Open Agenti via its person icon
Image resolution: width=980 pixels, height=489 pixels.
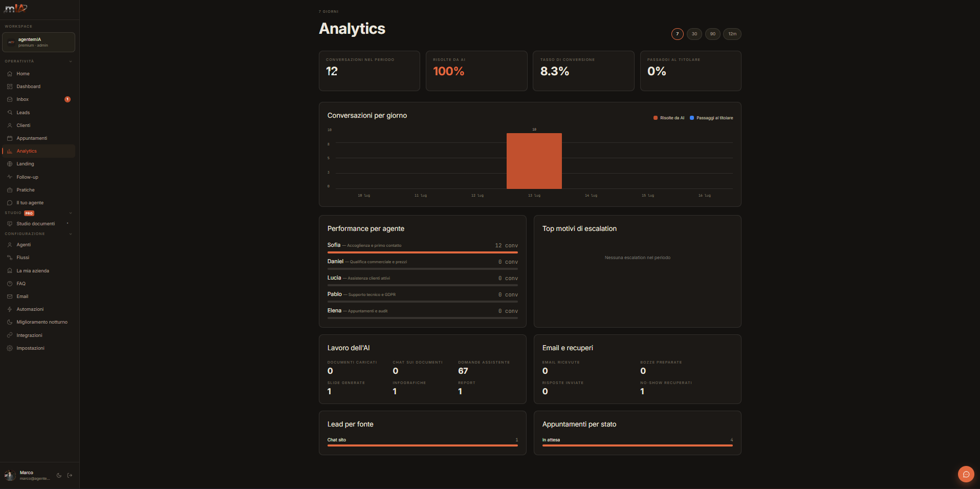click(10, 245)
